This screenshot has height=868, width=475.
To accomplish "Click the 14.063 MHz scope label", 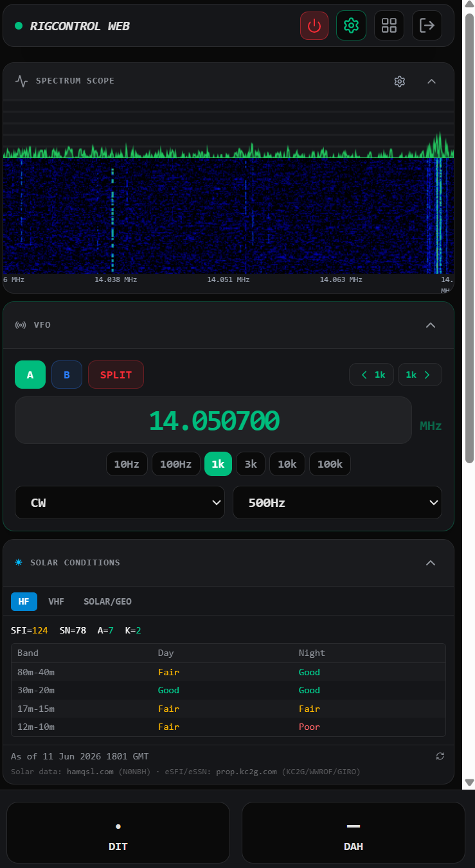I will (x=341, y=279).
